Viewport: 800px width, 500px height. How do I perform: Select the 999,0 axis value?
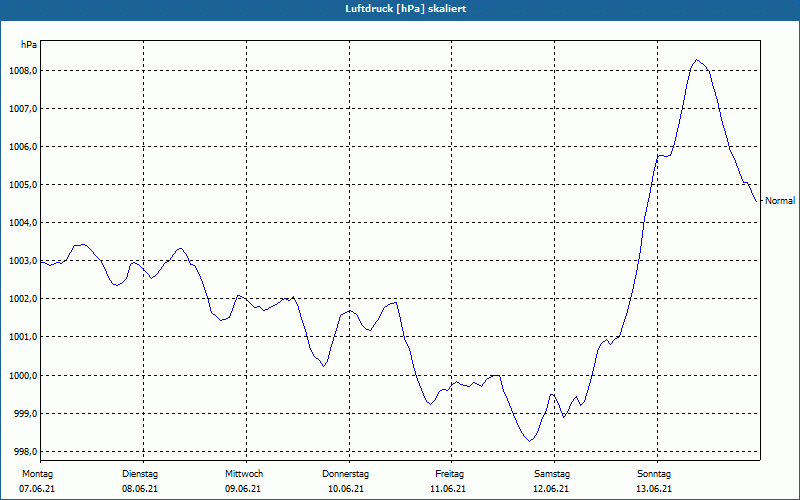(25, 414)
